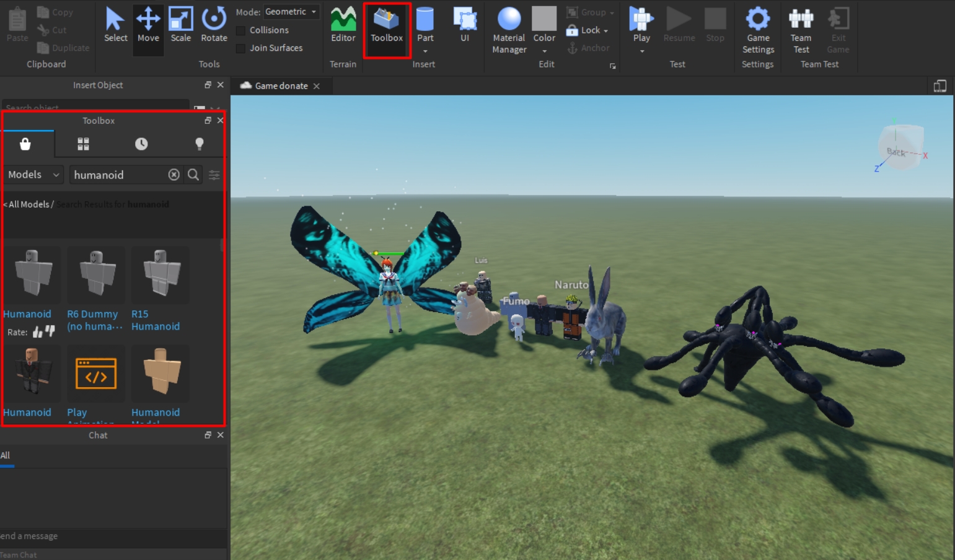Open Toolbox Recent clock tab
The height and width of the screenshot is (560, 955).
[x=141, y=144]
